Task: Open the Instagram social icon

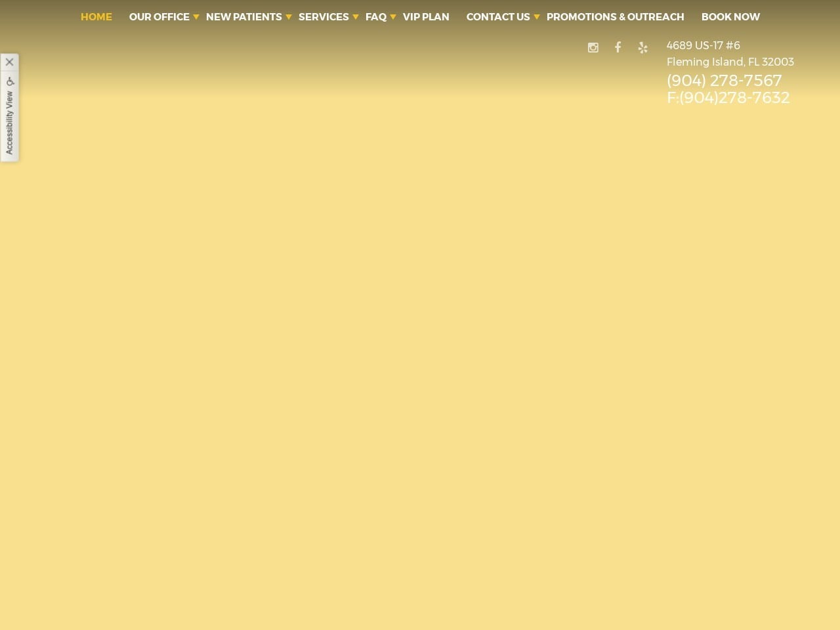Action: (593, 47)
